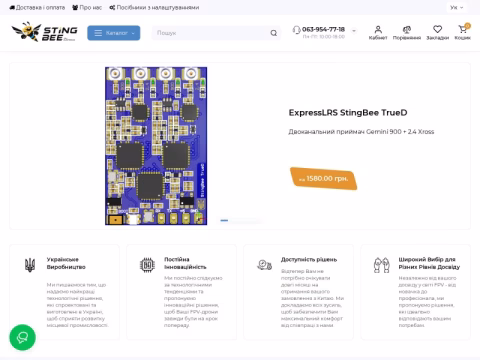Open the Кошик cart icon
Image resolution: width=480 pixels, height=360 pixels.
463,32
